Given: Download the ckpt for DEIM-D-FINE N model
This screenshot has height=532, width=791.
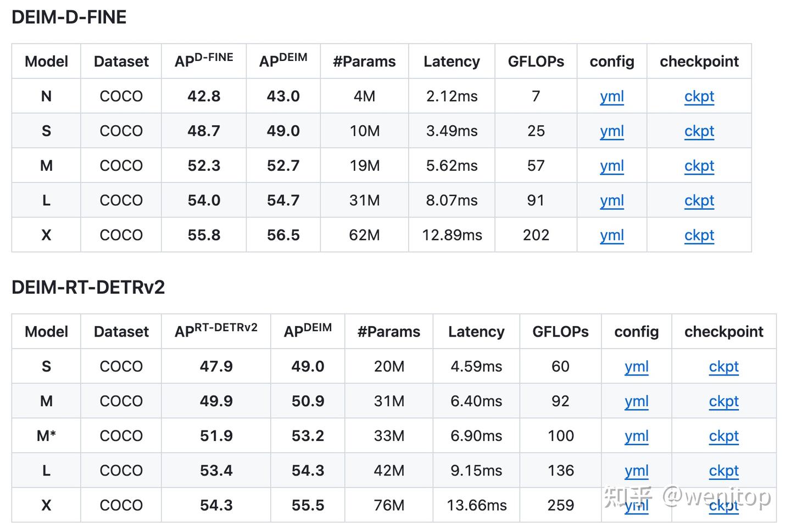Looking at the screenshot, I should pyautogui.click(x=699, y=97).
